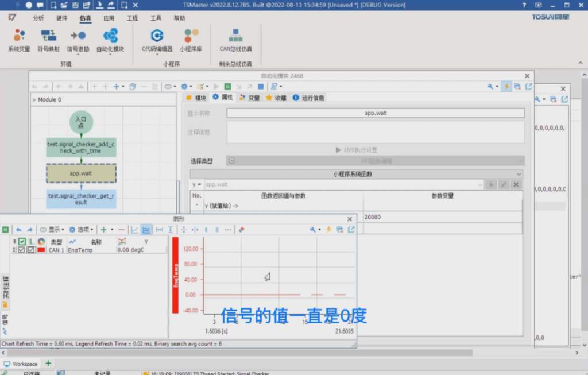The image size is (588, 375).
Task: Open the 选项 options dropdown in graphics toolbar
Action: click(x=81, y=230)
